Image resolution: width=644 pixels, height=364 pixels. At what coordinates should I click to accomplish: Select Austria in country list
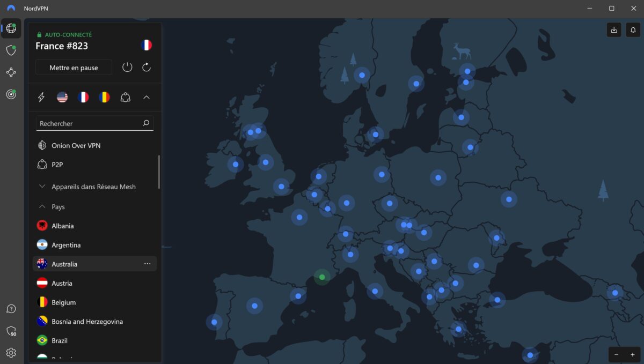point(95,283)
